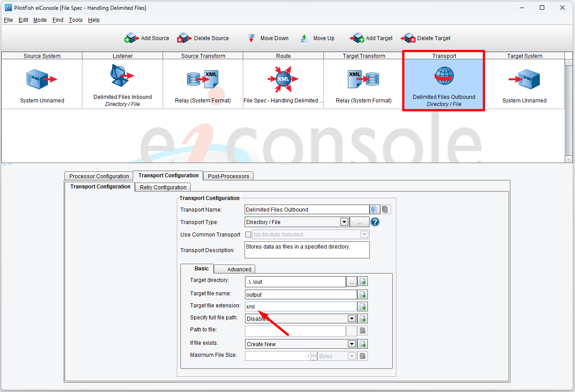
Task: Click the Maximum File Size decrement arrow
Action: click(314, 358)
